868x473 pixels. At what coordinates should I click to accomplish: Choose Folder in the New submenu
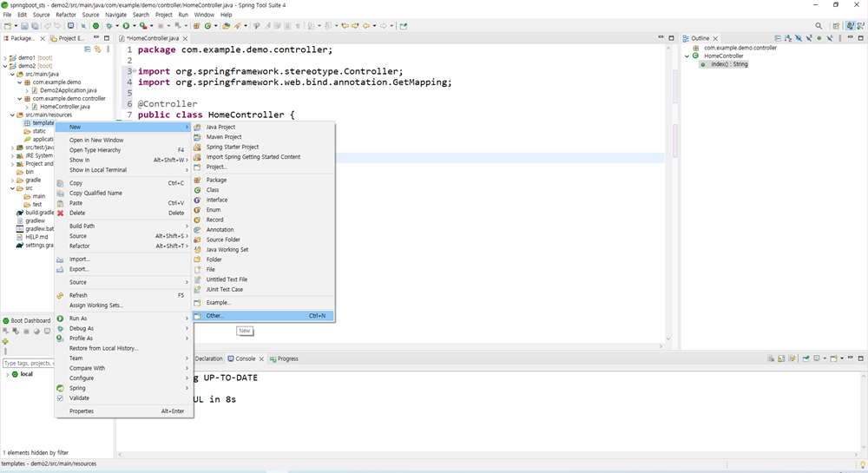tap(263, 259)
